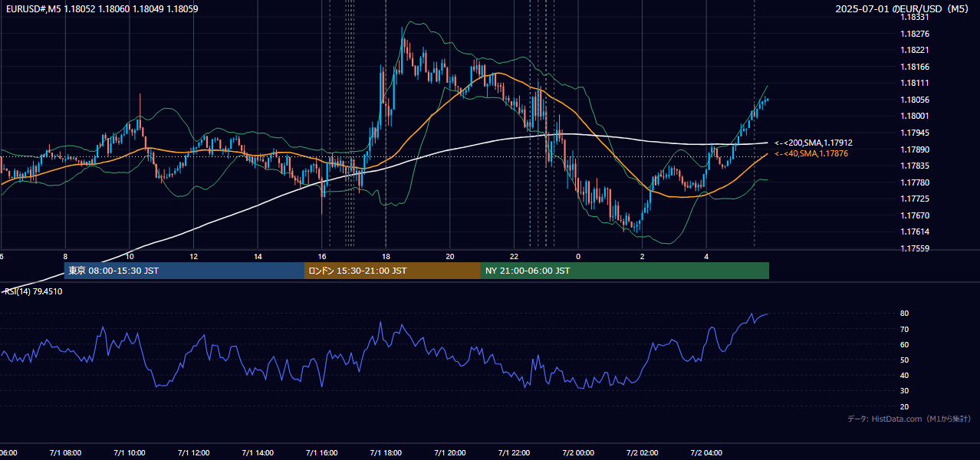
Task: Click the HistData.com data source credit
Action: 909,419
